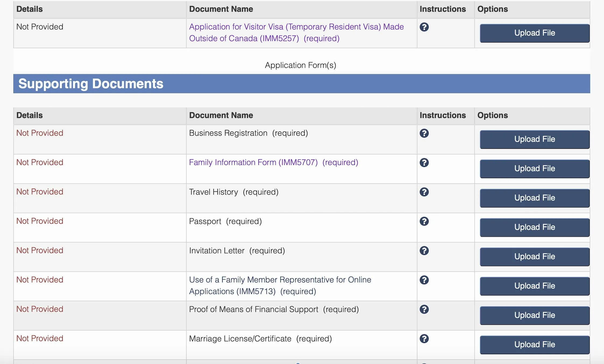604x364 pixels.
Task: Click Marriage License/Certificate help icon
Action: (x=424, y=338)
